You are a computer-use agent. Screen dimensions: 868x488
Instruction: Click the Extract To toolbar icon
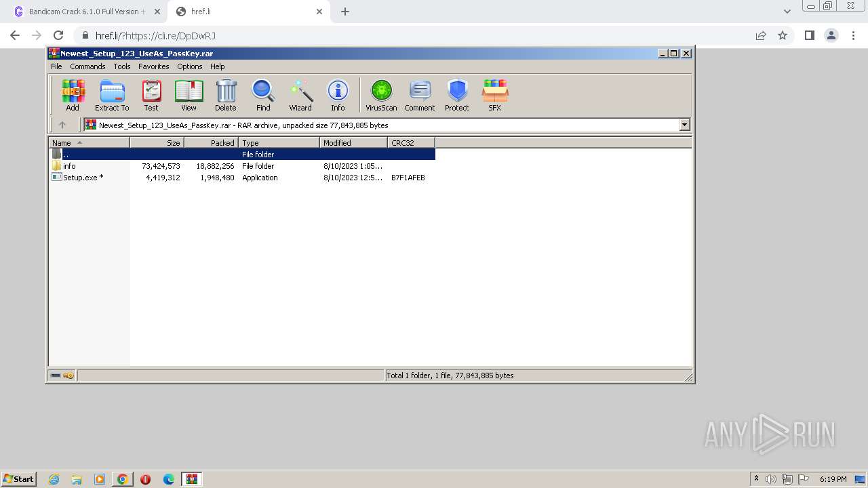click(x=112, y=95)
